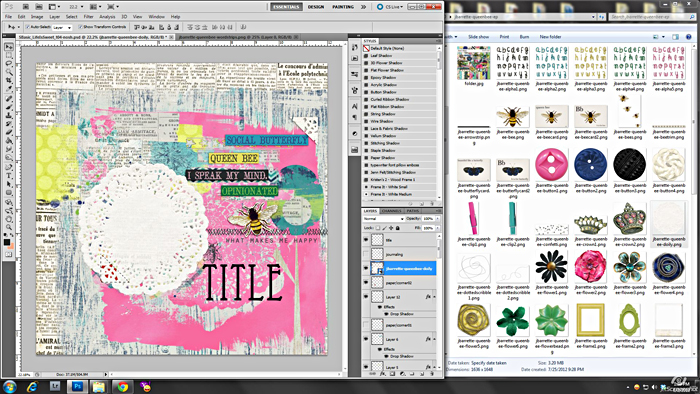Open the layer Fill slider arrow

point(438,228)
